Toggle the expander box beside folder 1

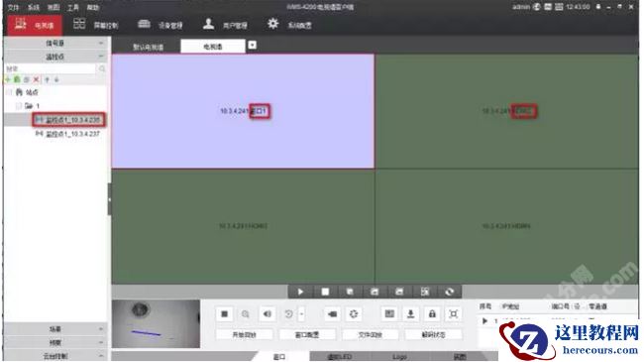19,106
